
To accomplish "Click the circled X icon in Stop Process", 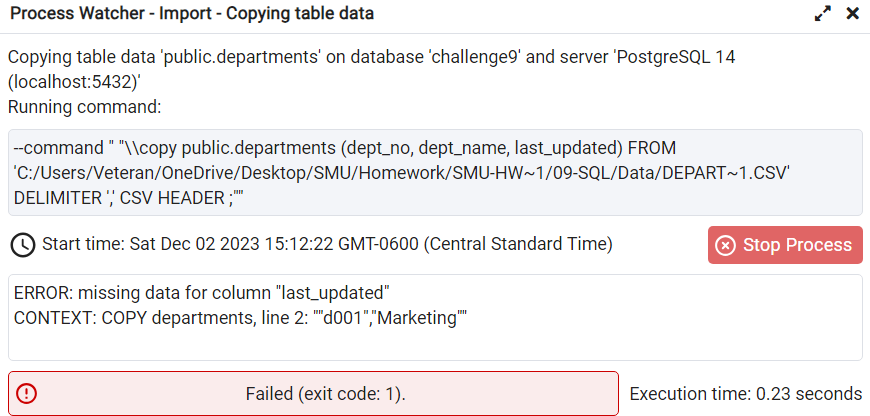I will coord(725,245).
